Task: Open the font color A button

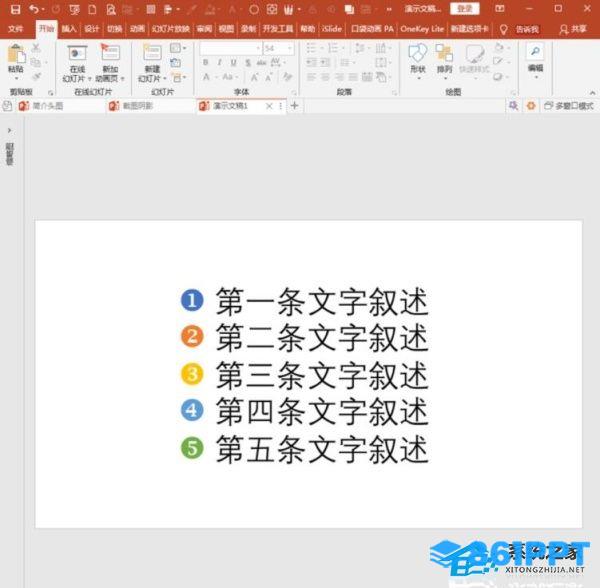Action: pyautogui.click(x=209, y=77)
